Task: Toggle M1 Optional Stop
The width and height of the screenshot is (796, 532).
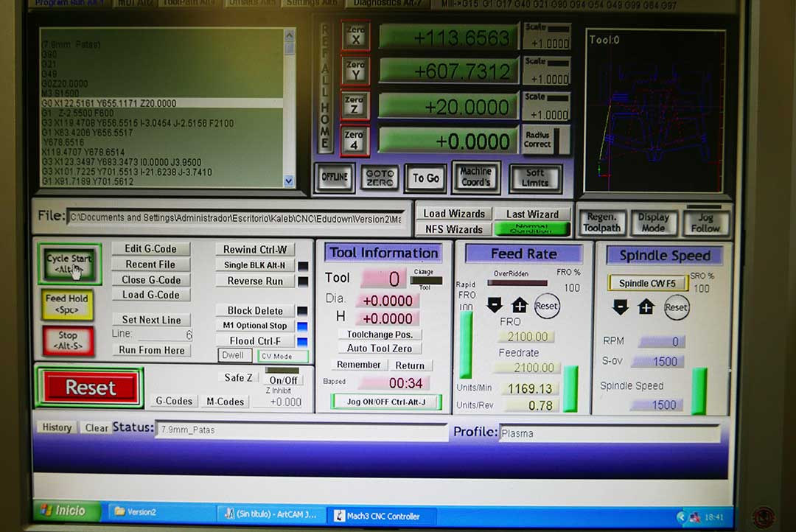Action: click(x=255, y=326)
